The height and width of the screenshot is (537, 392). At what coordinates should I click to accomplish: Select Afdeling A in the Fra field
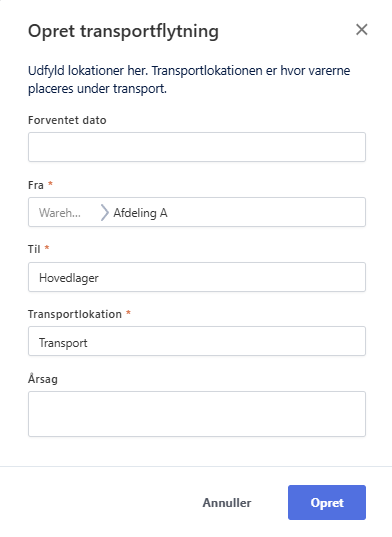140,213
